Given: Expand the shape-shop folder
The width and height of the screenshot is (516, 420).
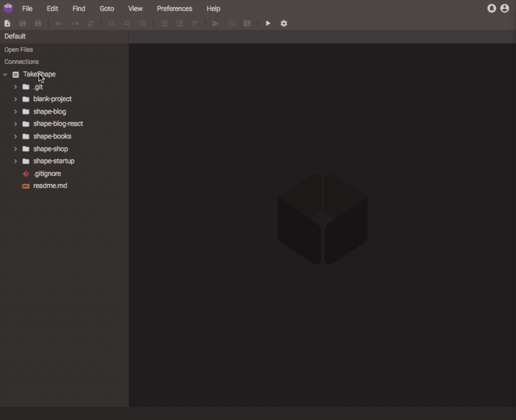Looking at the screenshot, I should point(16,149).
